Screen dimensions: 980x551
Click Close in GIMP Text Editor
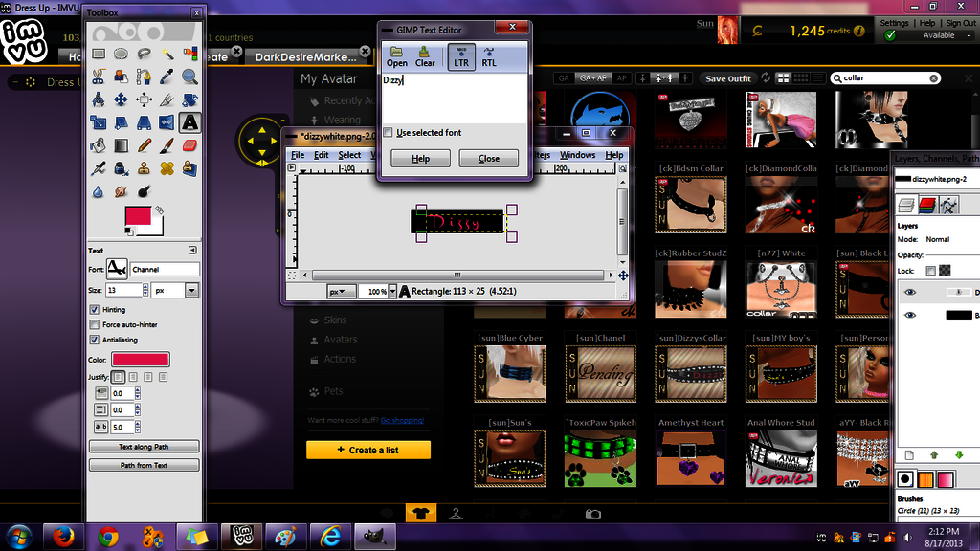(x=489, y=159)
